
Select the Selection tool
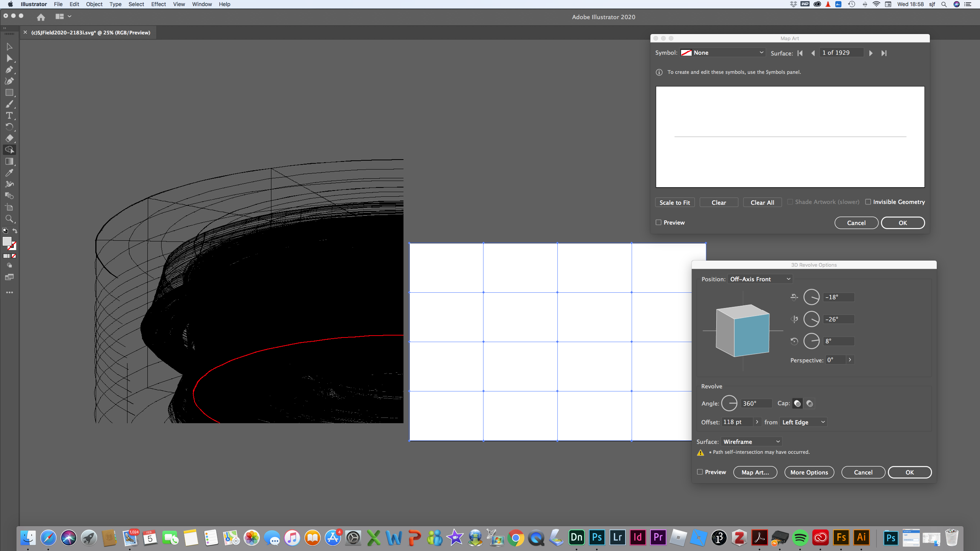[x=9, y=46]
